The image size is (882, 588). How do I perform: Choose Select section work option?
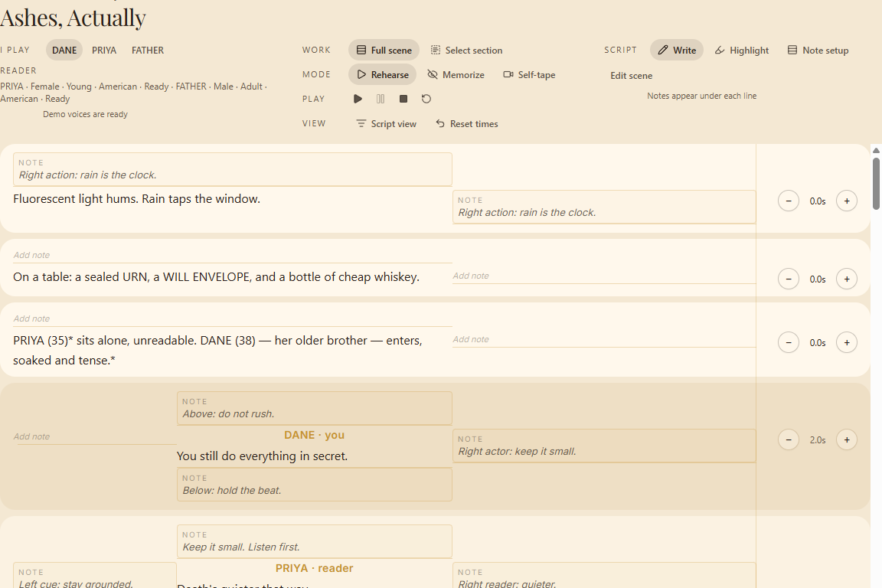(x=466, y=50)
